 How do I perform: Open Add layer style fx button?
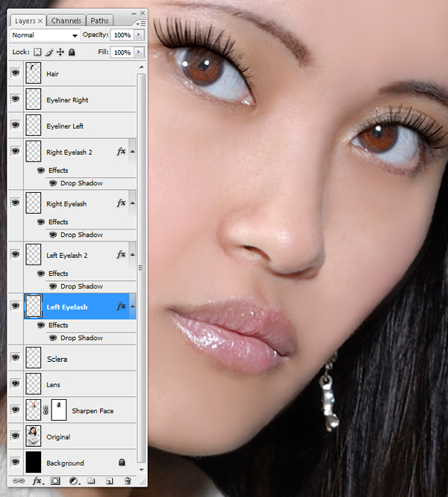pos(38,481)
